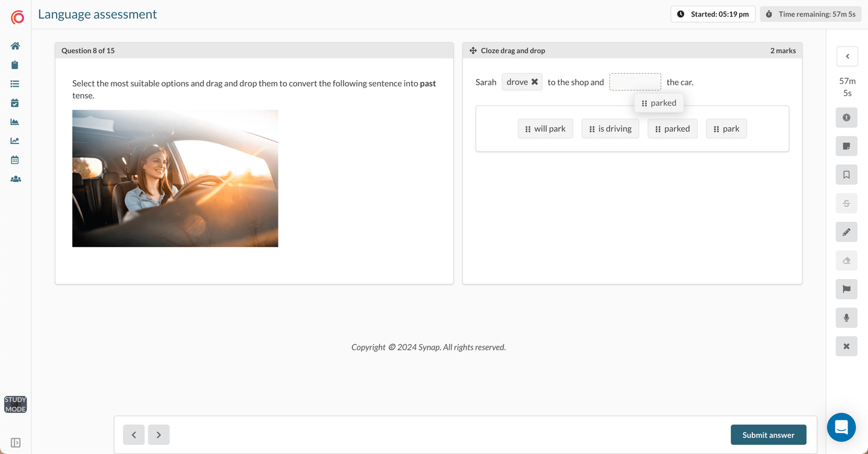This screenshot has width=868, height=454.
Task: Expand the left sidebar navigation
Action: point(16,443)
